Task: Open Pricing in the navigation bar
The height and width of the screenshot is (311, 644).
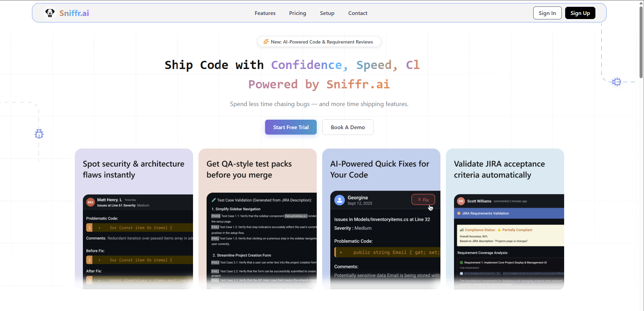Action: [x=297, y=13]
